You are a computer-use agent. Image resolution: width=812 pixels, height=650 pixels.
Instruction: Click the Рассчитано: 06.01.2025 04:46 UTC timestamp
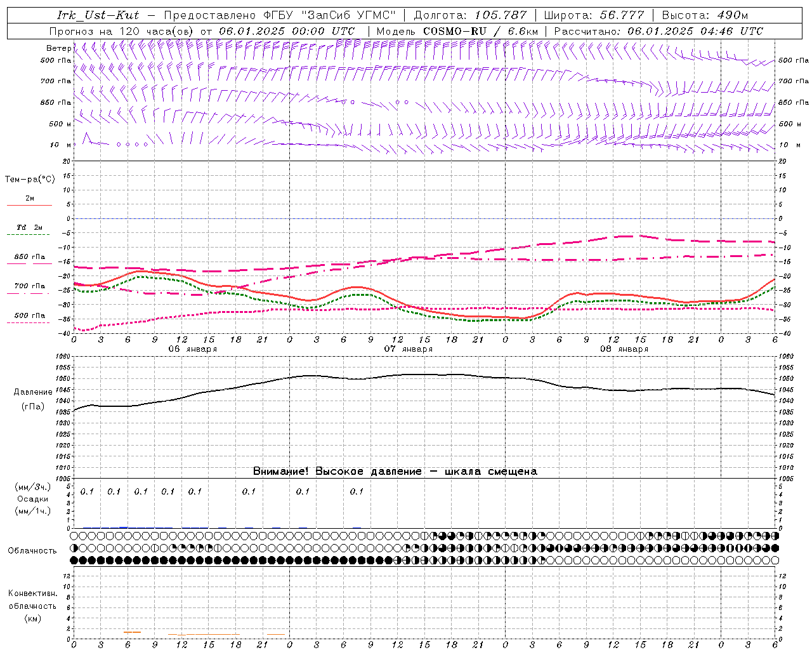click(658, 31)
